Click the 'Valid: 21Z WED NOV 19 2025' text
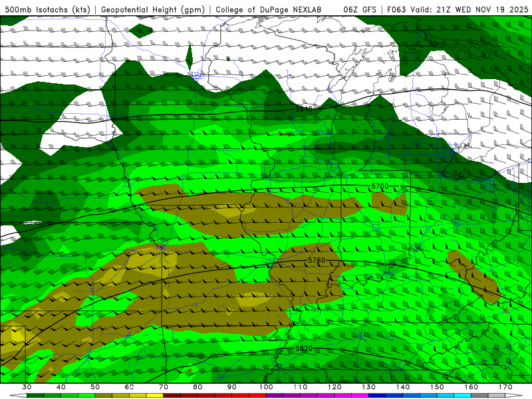The image size is (532, 399). point(469,9)
